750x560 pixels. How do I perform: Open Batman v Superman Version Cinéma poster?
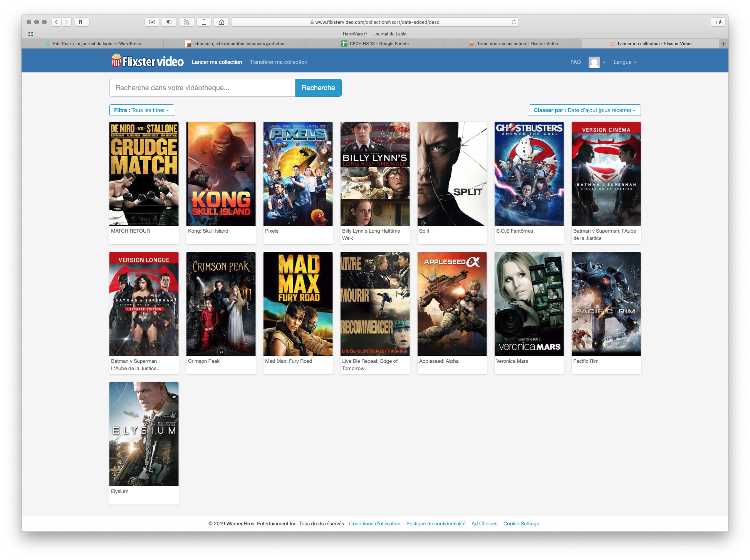click(606, 174)
